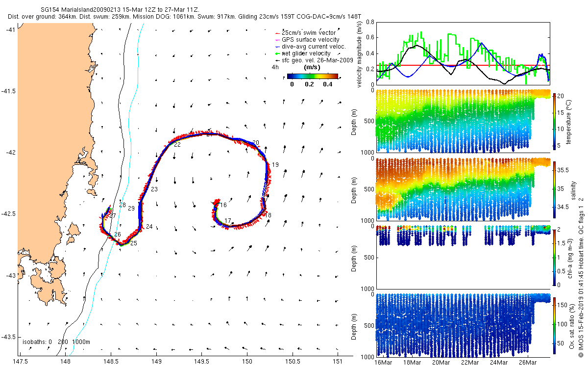Click day marker 22 on the glider track
Viewport: 588px width, 368px height.
click(x=177, y=145)
